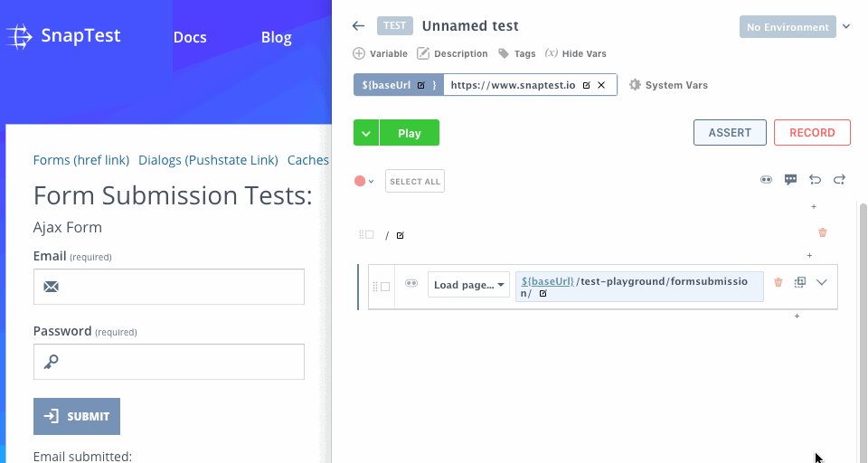Click SELECT ALL button

point(415,181)
